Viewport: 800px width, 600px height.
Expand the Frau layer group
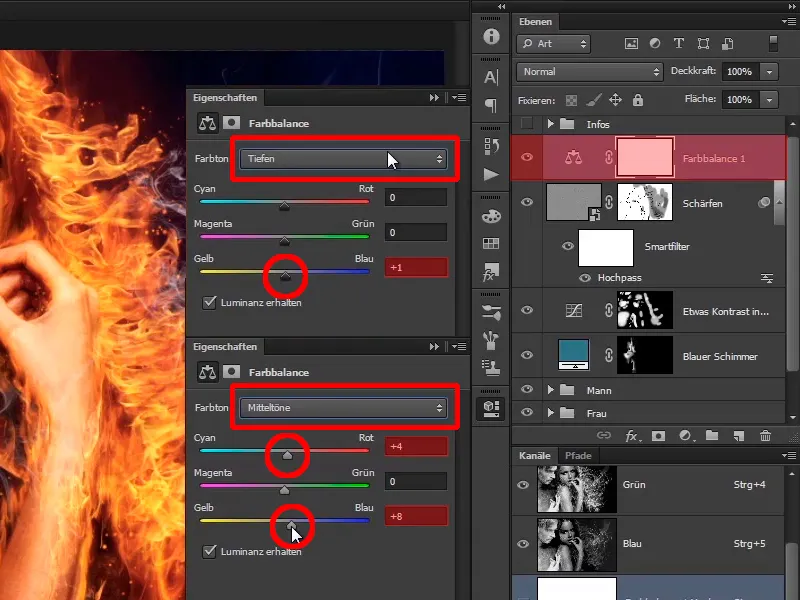[x=550, y=413]
